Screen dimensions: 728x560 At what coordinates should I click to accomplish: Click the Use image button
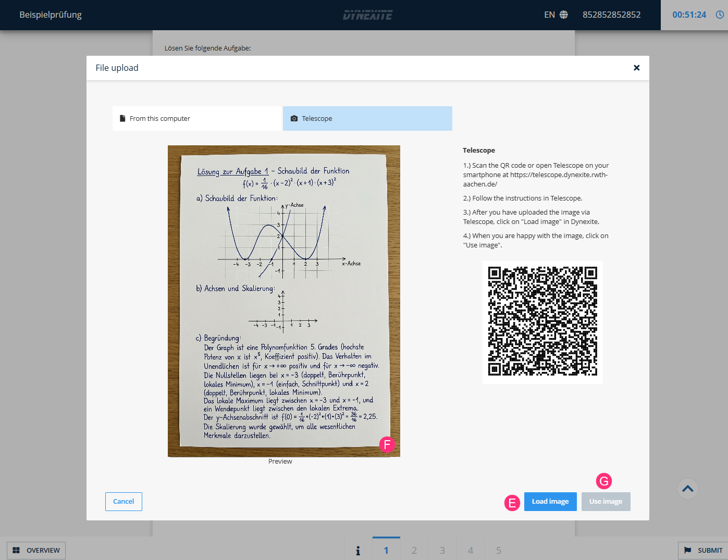pos(606,502)
